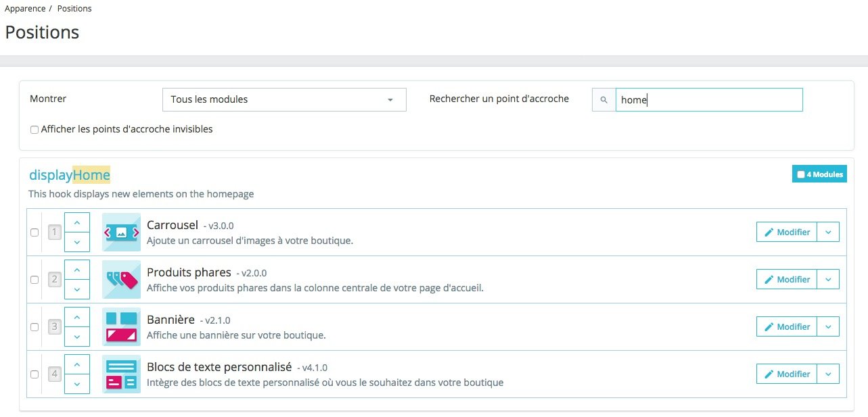
Task: Click the Bannière module name
Action: [x=170, y=320]
